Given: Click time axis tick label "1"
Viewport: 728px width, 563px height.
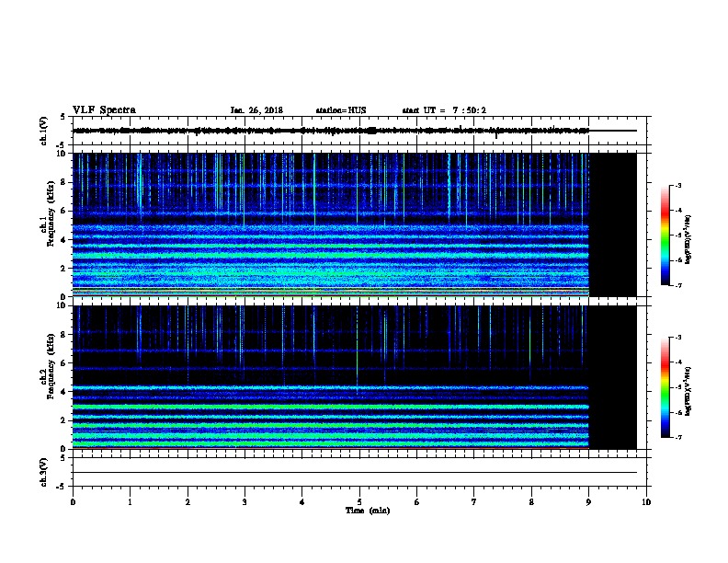Looking at the screenshot, I should click(x=130, y=502).
